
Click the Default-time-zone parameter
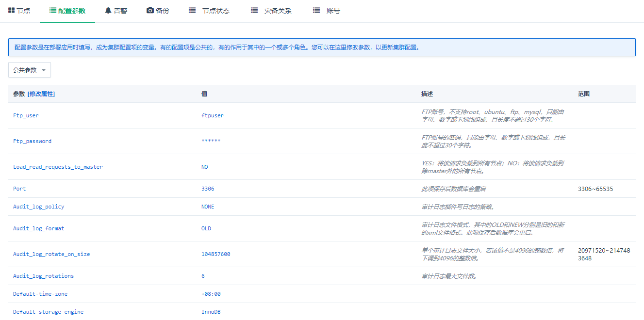click(40, 294)
